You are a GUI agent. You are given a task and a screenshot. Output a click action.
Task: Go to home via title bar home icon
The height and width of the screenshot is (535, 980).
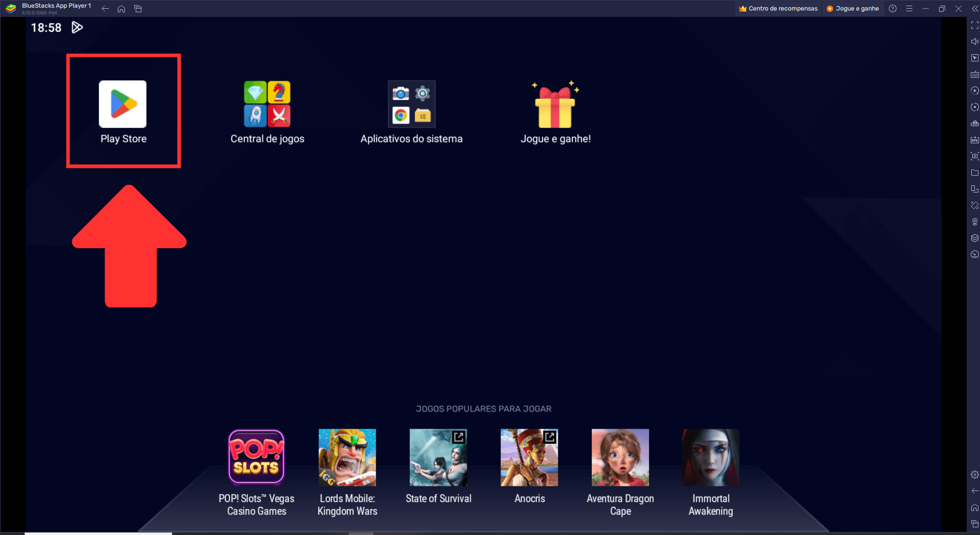pos(121,9)
